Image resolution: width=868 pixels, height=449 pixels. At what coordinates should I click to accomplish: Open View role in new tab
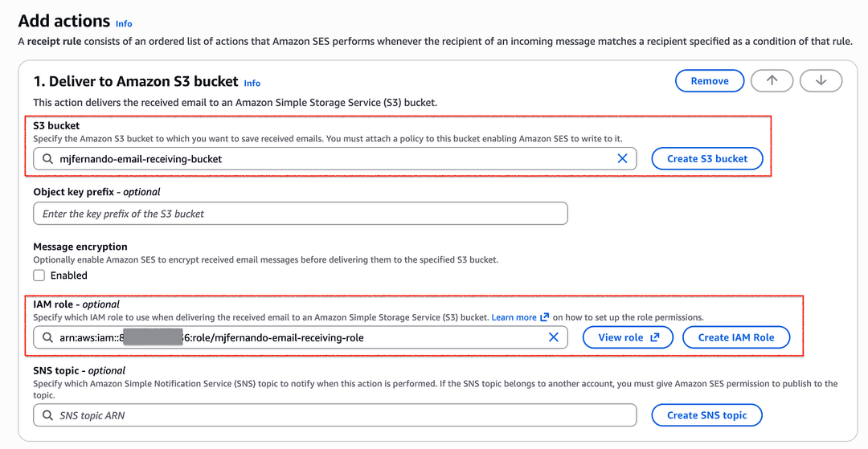tap(628, 337)
